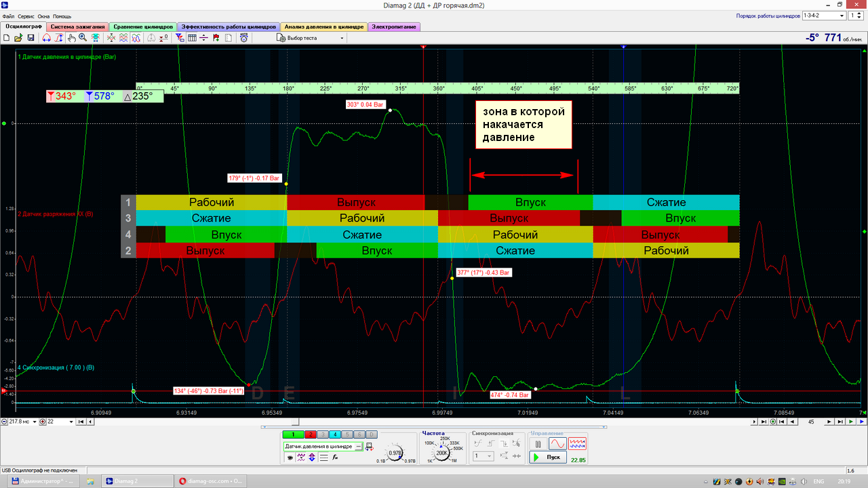Switch to the Эффективность работы цилиндров tab
The width and height of the screenshot is (868, 488).
point(229,27)
